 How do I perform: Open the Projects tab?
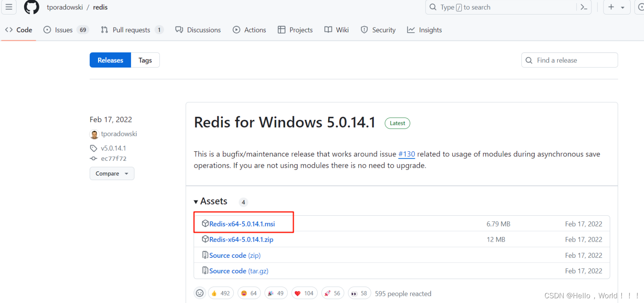tap(295, 30)
